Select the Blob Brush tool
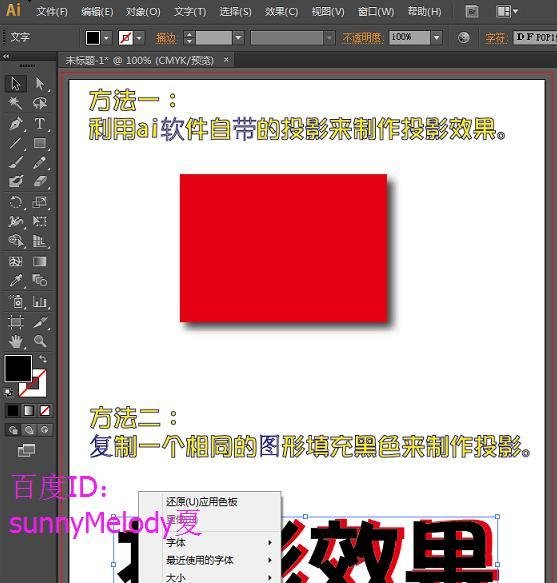 pos(16,181)
